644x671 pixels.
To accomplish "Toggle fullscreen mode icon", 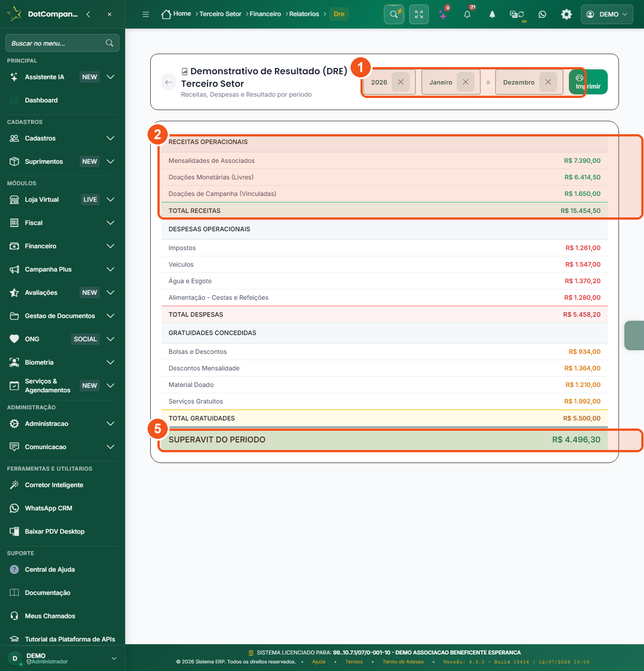I will click(419, 14).
